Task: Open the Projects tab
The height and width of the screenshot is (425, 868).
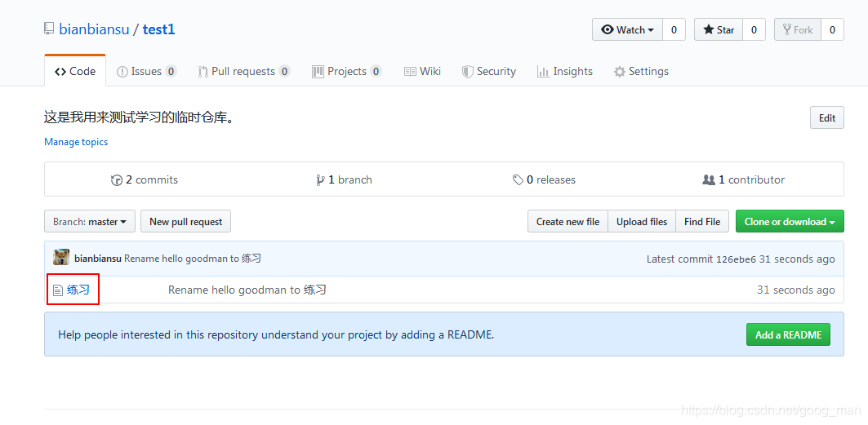Action: click(347, 71)
